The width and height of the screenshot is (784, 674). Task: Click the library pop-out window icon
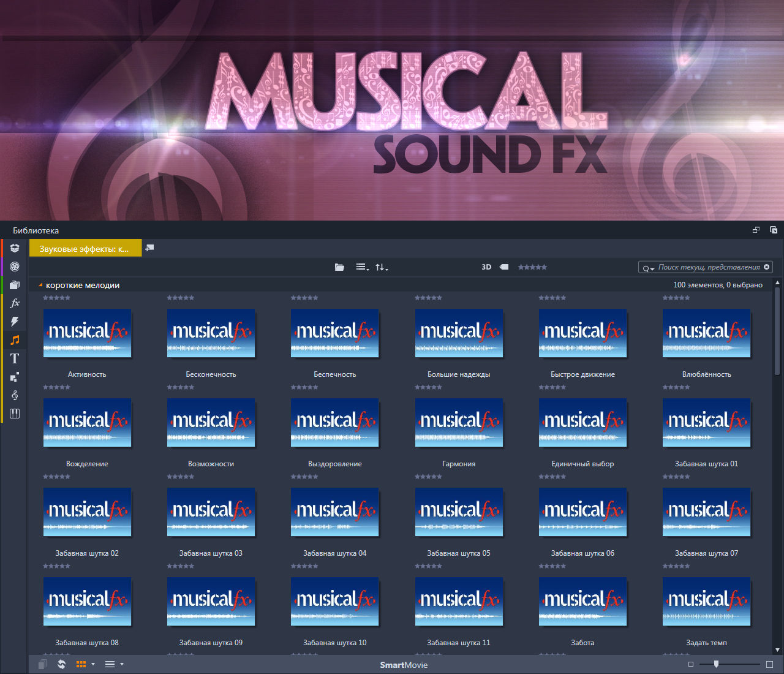tap(774, 230)
